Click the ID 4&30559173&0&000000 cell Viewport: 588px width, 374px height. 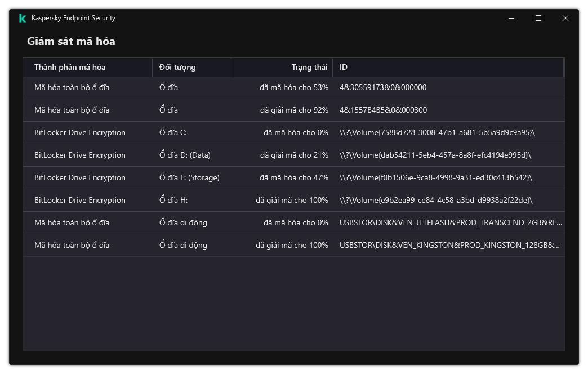[383, 87]
